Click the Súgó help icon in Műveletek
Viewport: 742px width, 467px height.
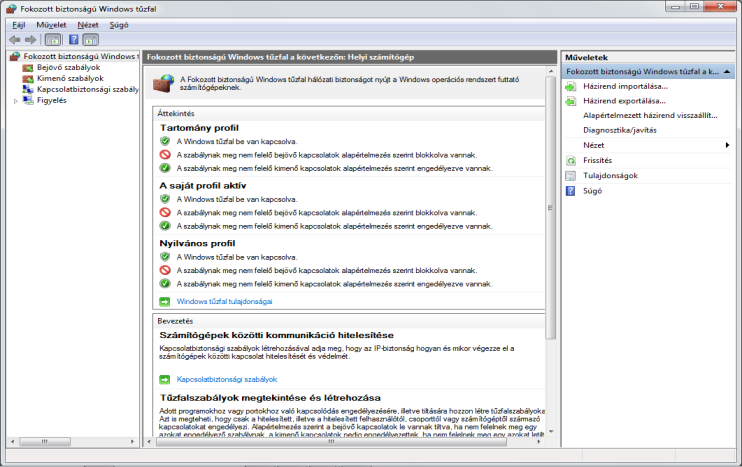coord(571,191)
